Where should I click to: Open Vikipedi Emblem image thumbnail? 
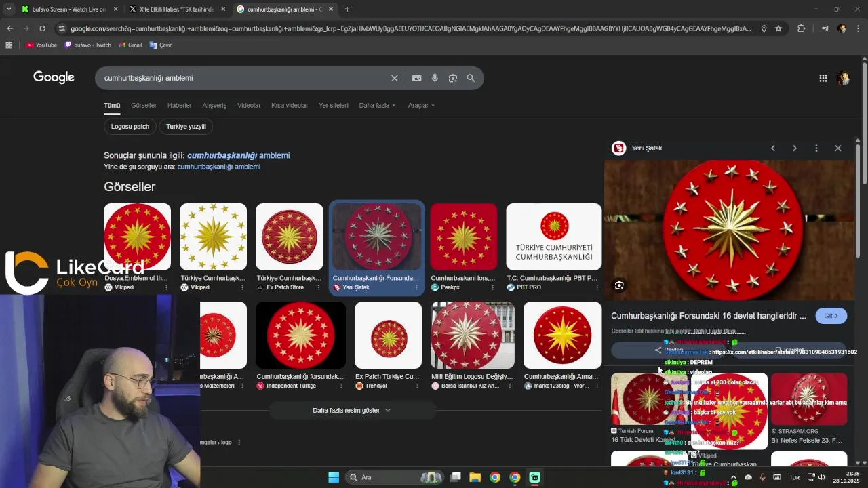pyautogui.click(x=137, y=237)
